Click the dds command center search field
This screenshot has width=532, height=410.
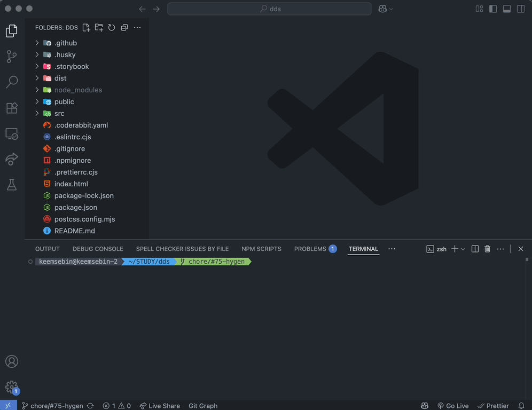tap(269, 9)
